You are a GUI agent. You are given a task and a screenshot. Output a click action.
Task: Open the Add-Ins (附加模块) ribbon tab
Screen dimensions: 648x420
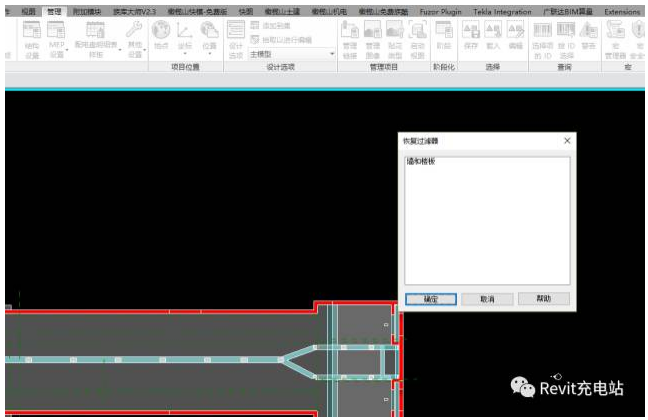point(87,12)
